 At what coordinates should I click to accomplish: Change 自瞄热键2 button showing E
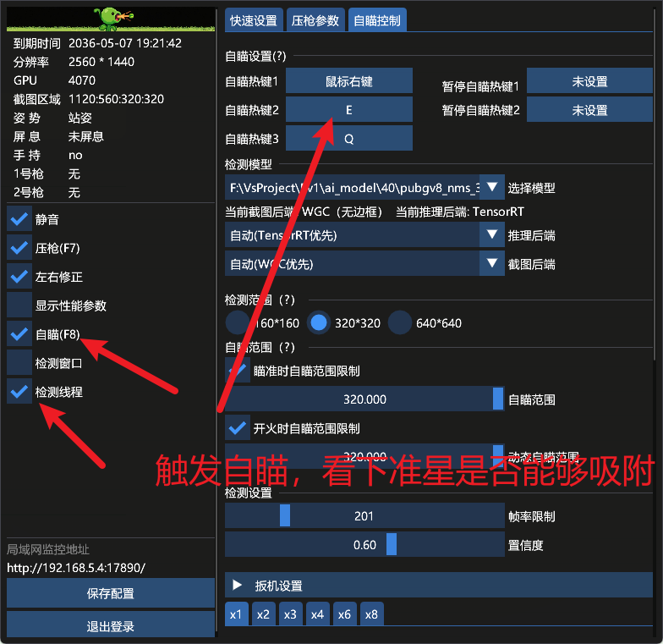[x=348, y=109]
